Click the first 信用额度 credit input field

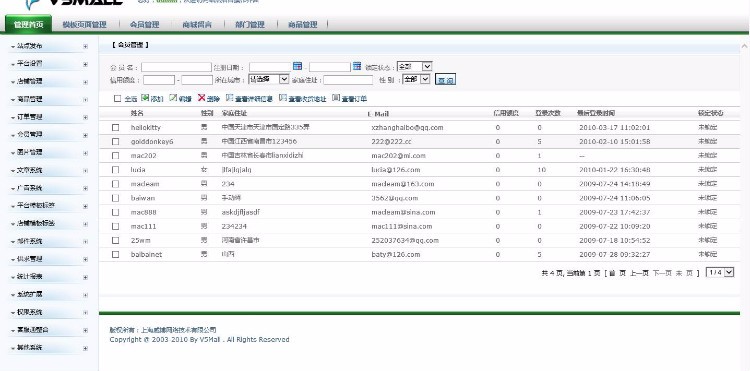tap(159, 80)
